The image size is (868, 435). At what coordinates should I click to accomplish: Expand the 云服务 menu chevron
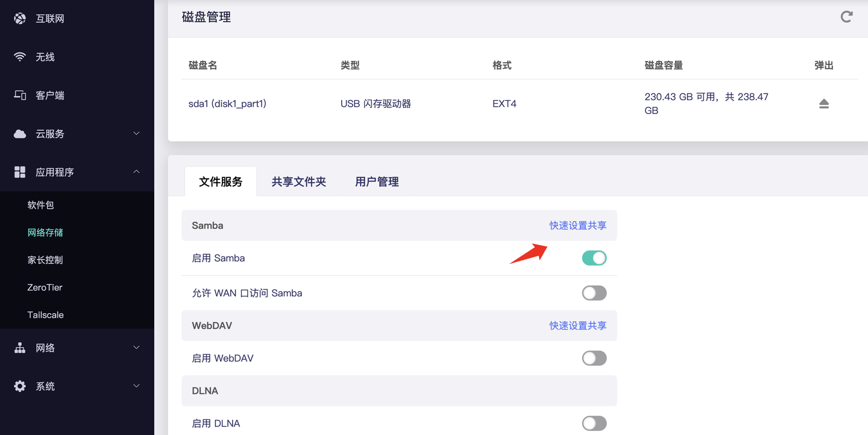coord(136,133)
